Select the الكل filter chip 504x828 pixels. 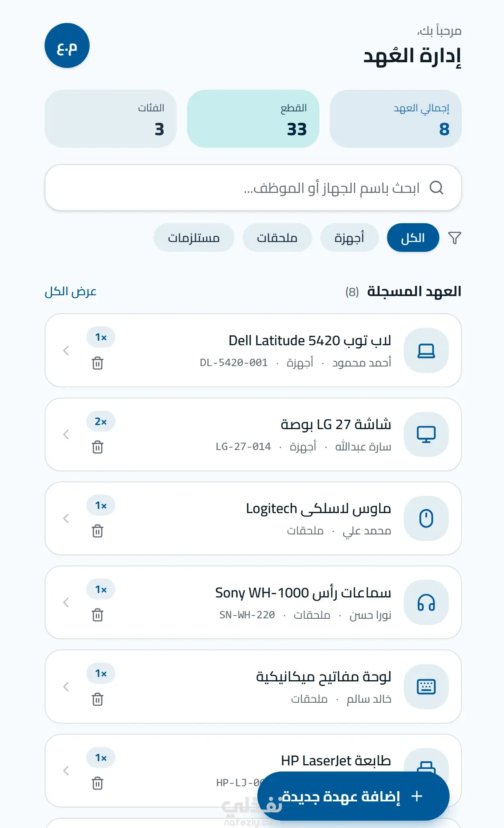click(x=413, y=238)
